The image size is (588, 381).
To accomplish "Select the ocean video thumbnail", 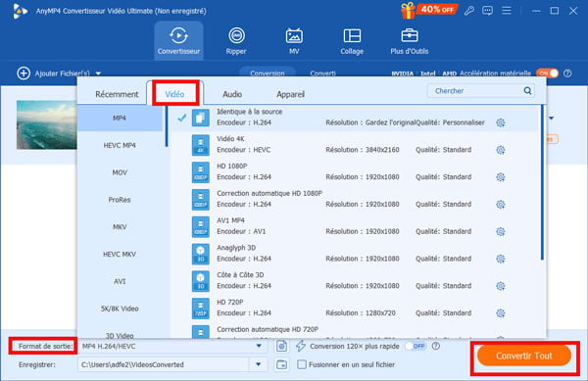I will click(x=47, y=124).
